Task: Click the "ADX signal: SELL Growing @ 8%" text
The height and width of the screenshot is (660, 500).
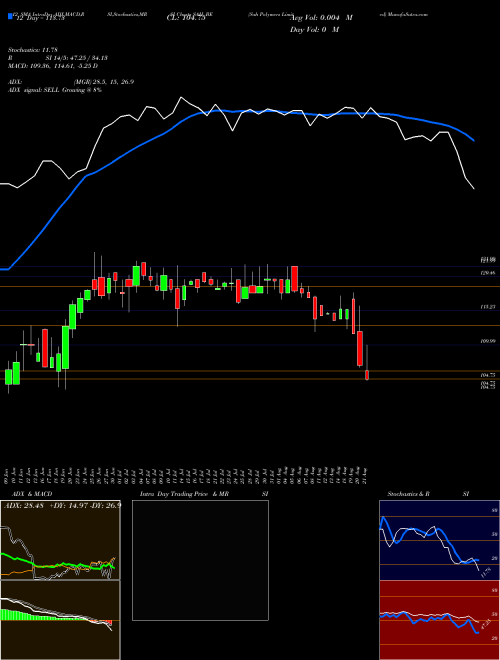Action: click(x=55, y=90)
